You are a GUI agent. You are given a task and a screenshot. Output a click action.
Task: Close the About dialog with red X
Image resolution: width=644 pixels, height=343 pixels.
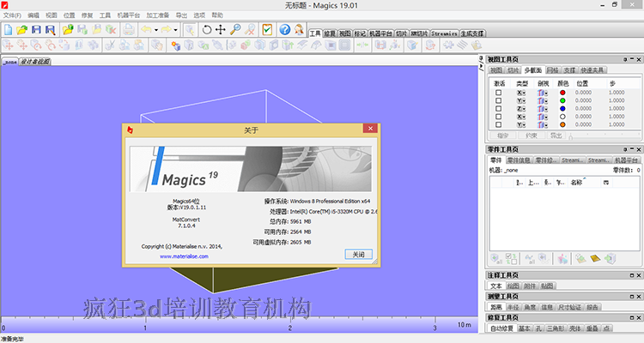pos(370,129)
